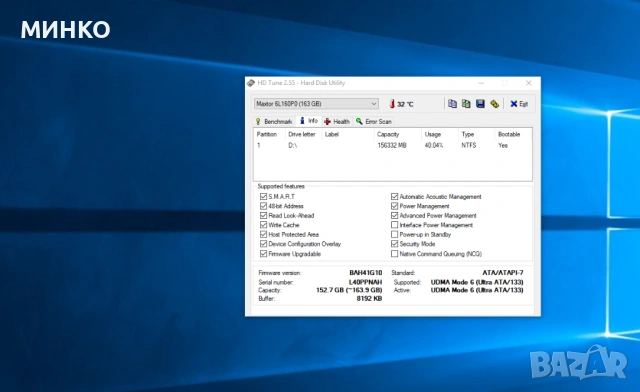Select the D:\ drive letter cell

(293, 145)
